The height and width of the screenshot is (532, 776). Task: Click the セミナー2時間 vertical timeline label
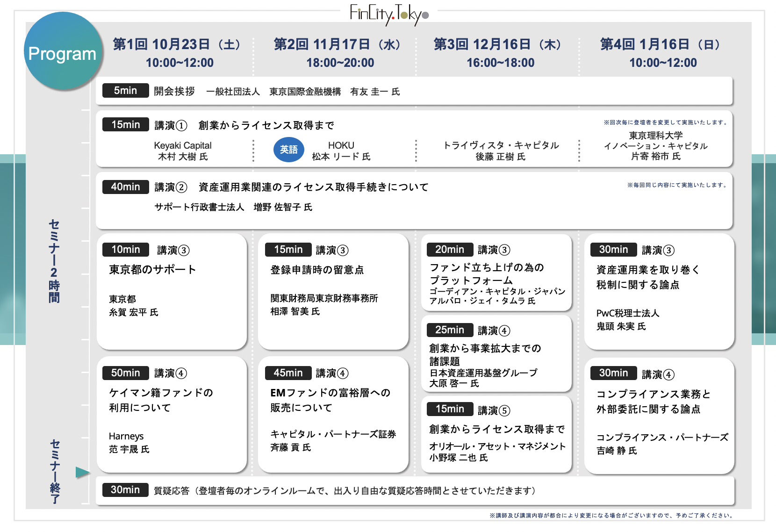[x=54, y=261]
